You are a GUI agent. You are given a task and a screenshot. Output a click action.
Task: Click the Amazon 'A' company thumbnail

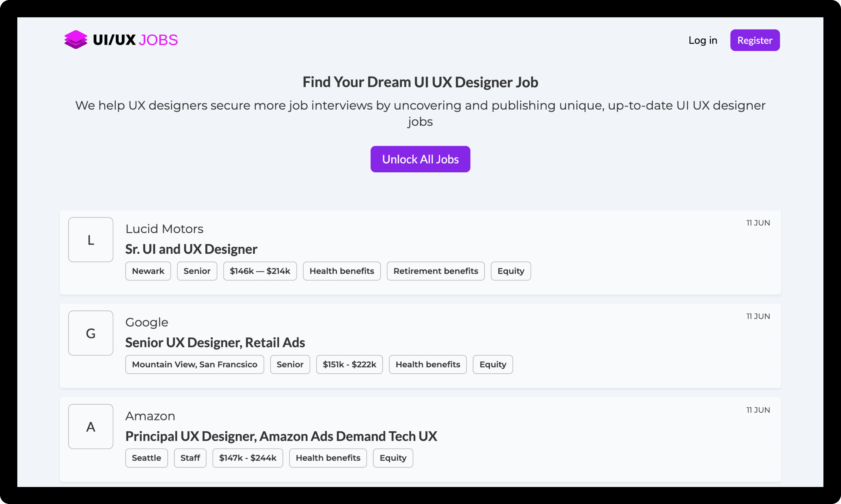pyautogui.click(x=91, y=426)
